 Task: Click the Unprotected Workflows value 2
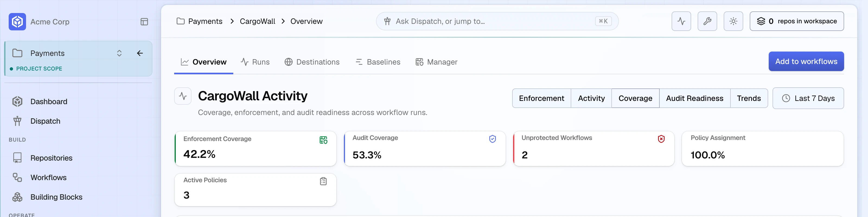click(525, 155)
